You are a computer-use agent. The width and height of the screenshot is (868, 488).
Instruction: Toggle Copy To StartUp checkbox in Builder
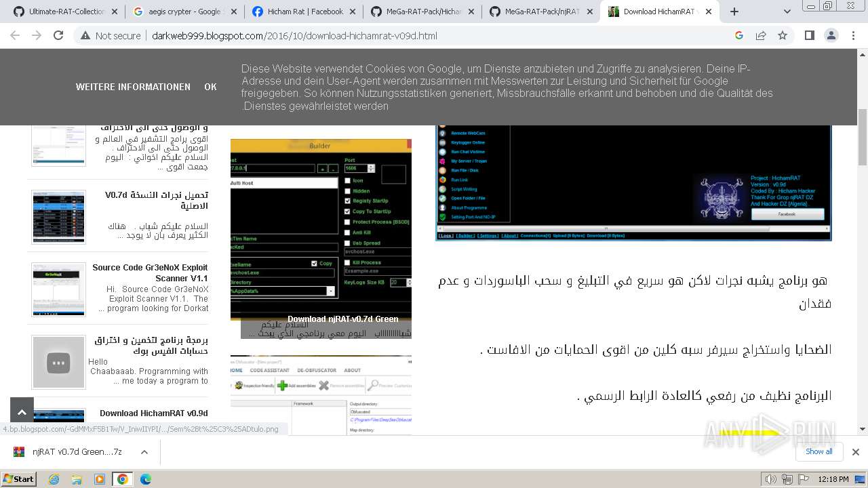point(348,211)
